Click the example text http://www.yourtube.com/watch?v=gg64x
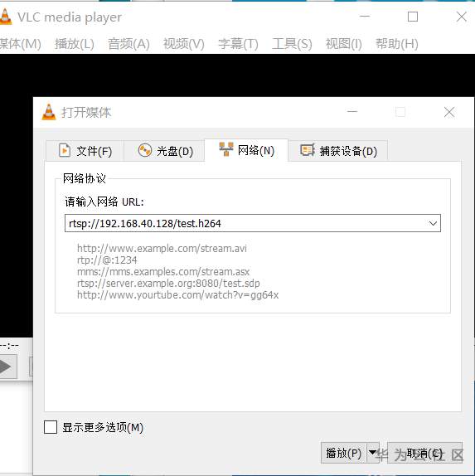Screen dimensions: 475x476 pyautogui.click(x=178, y=295)
